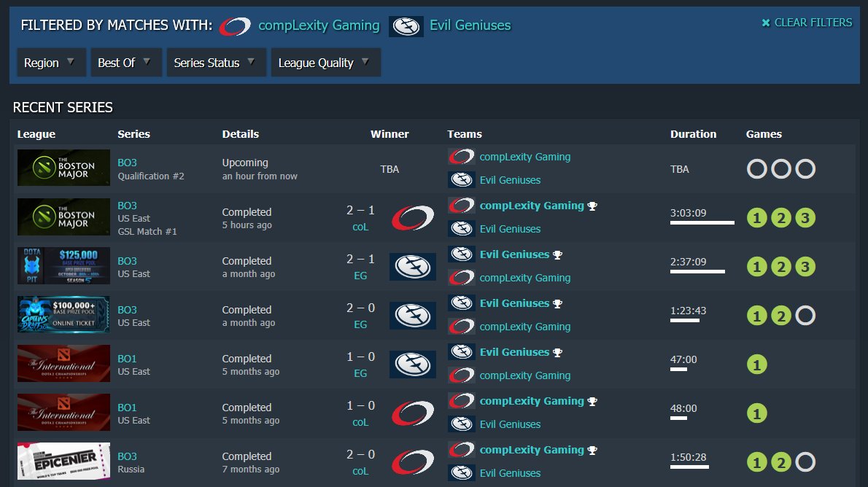Click trophy icon next to compLexity in GSL row

click(x=592, y=206)
